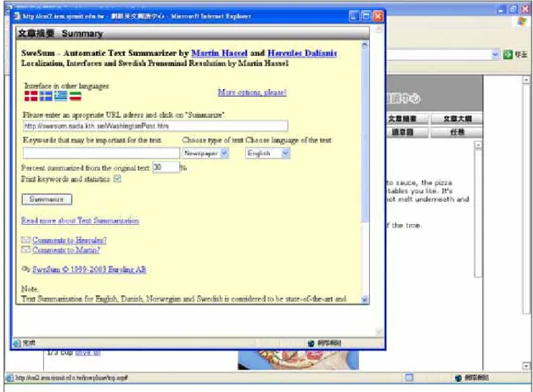
Task: Click the envelope icon beside Comments to Martin
Action: (25, 249)
